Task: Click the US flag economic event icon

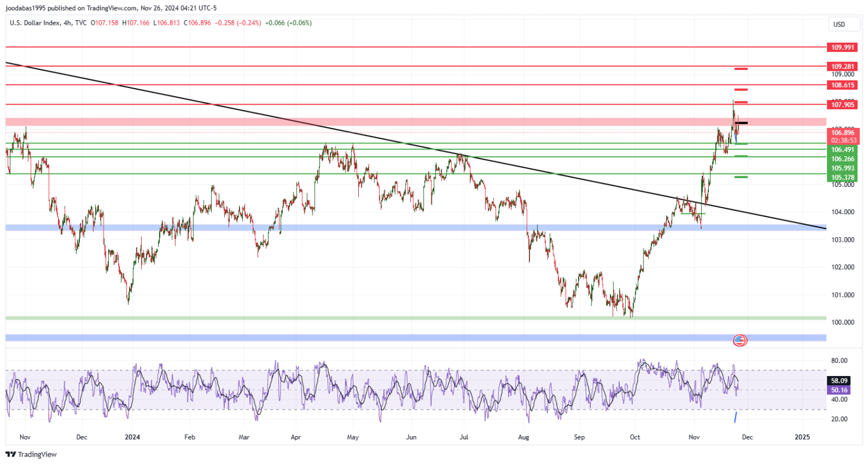Action: (740, 340)
